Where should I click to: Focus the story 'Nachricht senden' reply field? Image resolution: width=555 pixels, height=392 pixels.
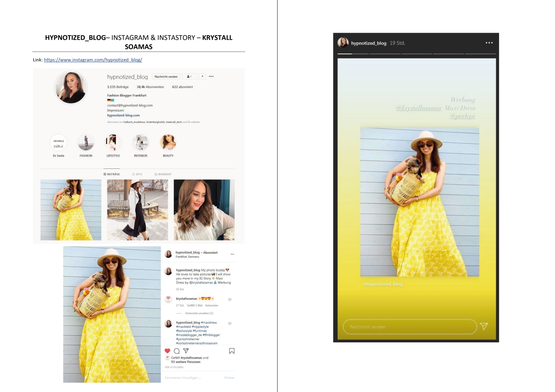(x=410, y=327)
